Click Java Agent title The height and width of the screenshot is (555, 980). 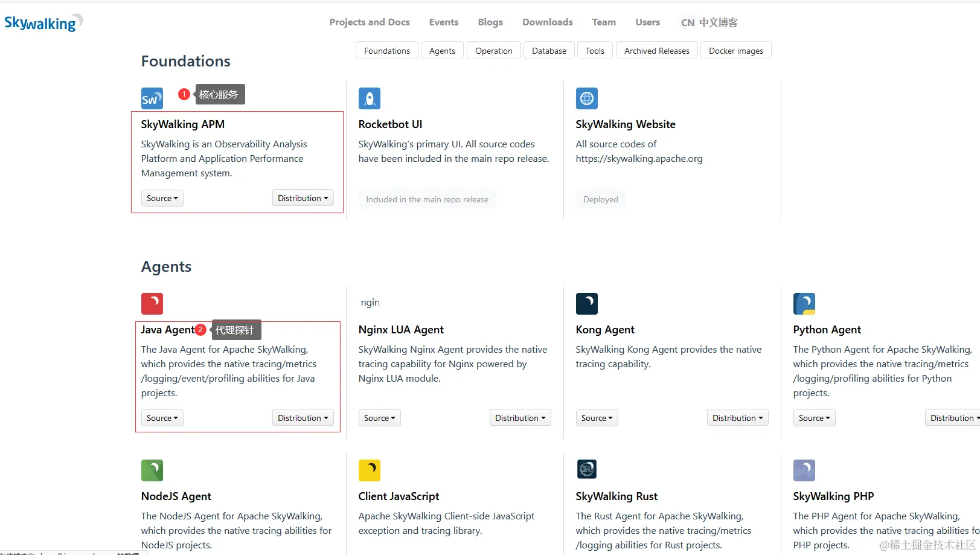tap(168, 330)
